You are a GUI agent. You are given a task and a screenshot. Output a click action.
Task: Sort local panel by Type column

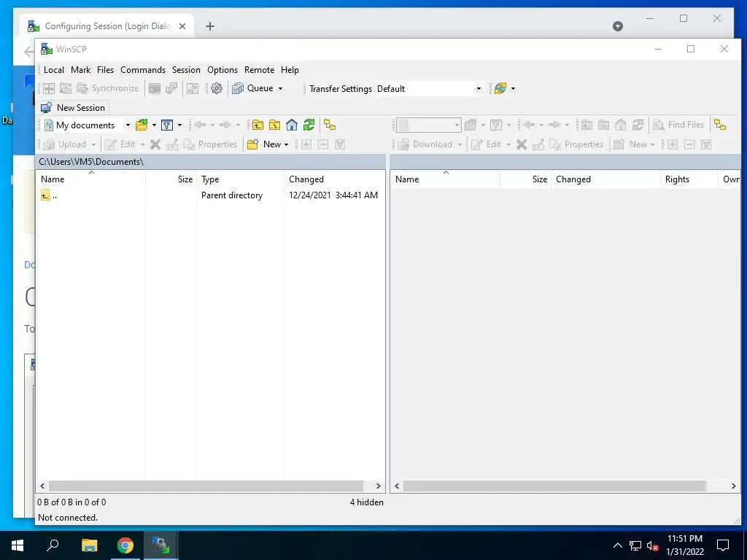tap(240, 179)
